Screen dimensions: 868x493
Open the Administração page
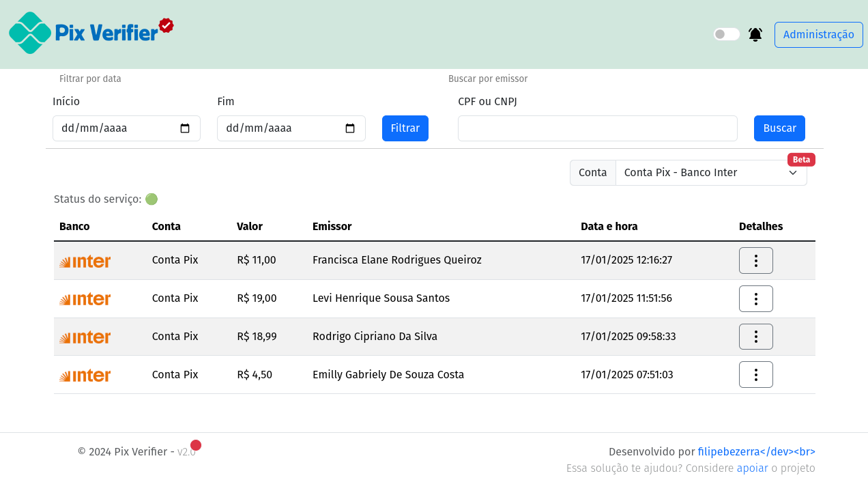819,35
